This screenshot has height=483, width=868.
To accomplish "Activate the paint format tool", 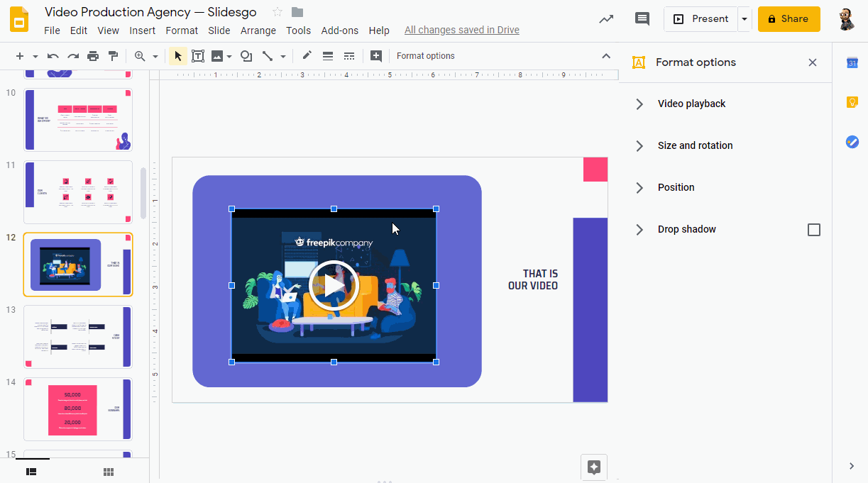I will [x=113, y=56].
